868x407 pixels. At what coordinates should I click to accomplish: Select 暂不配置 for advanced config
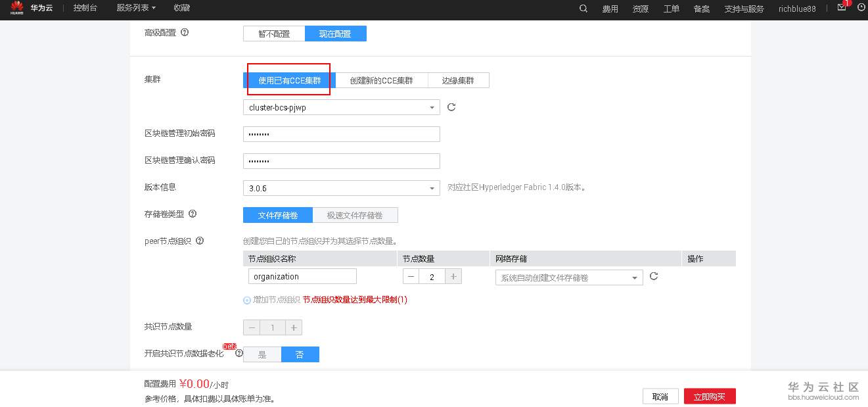[x=274, y=34]
